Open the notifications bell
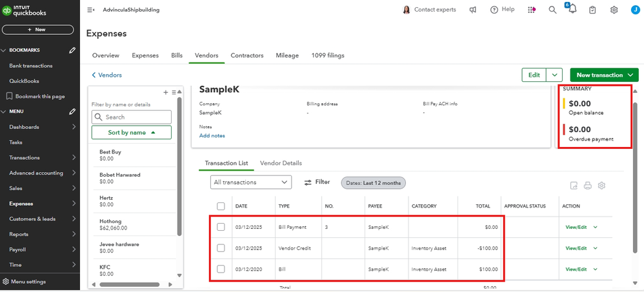Viewport: 644px width, 292px height. 573,10
